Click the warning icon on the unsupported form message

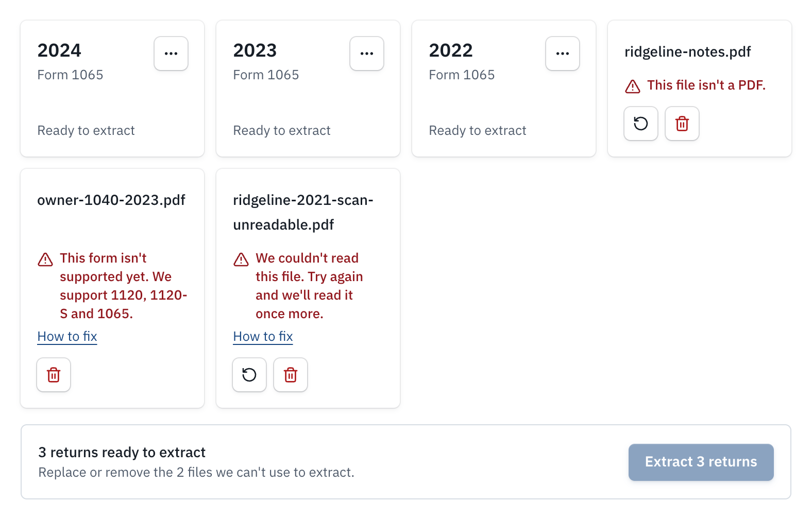pyautogui.click(x=45, y=259)
